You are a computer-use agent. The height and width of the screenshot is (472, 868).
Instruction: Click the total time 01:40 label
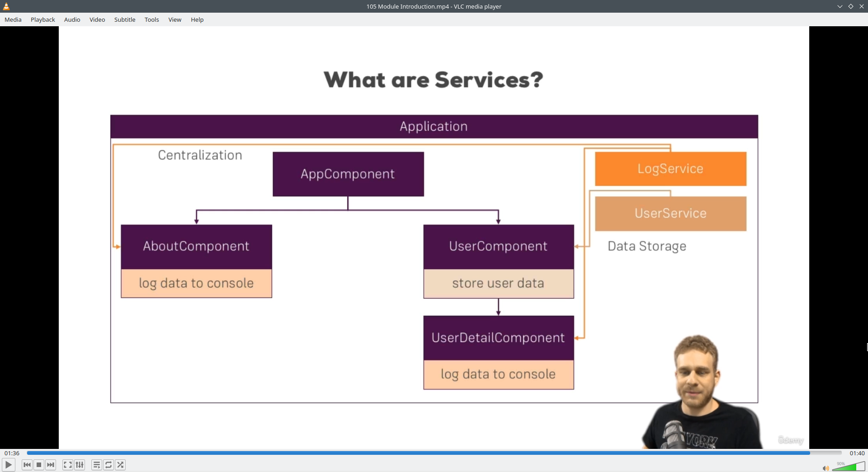[x=857, y=453]
